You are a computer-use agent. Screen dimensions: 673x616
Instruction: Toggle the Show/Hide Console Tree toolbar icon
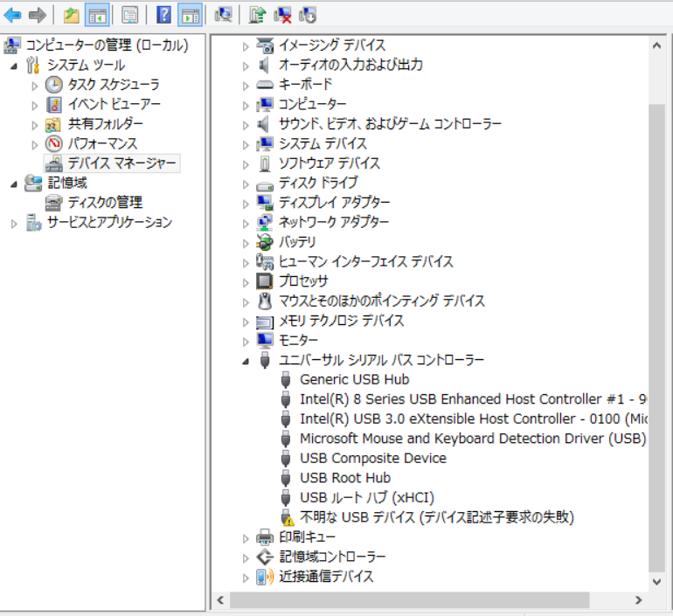[x=97, y=16]
